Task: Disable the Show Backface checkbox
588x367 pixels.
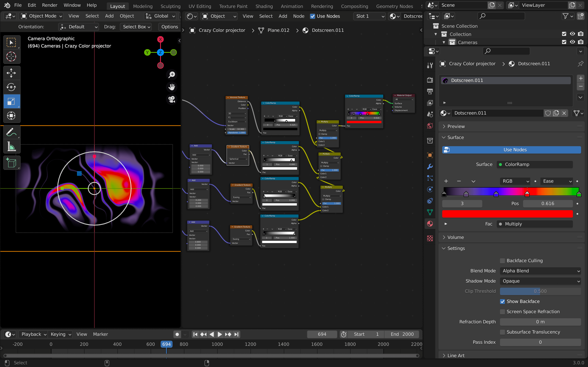Action: click(x=502, y=302)
